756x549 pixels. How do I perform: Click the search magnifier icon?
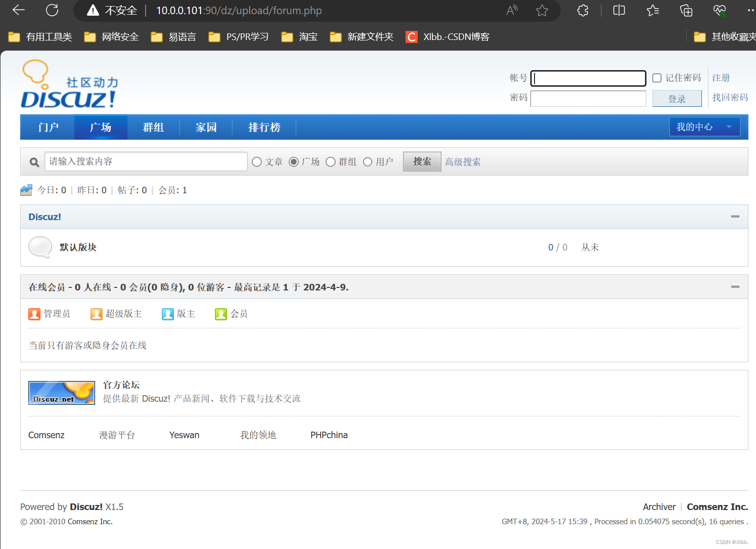[x=34, y=162]
